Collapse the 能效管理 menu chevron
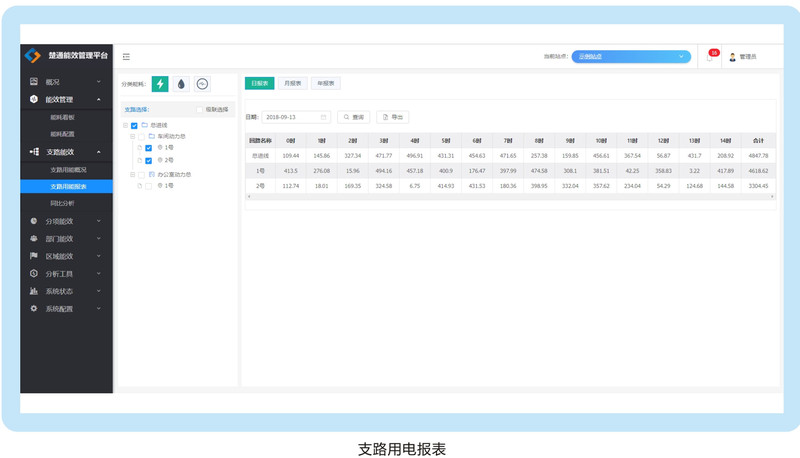This screenshot has height=458, width=800. [x=98, y=99]
